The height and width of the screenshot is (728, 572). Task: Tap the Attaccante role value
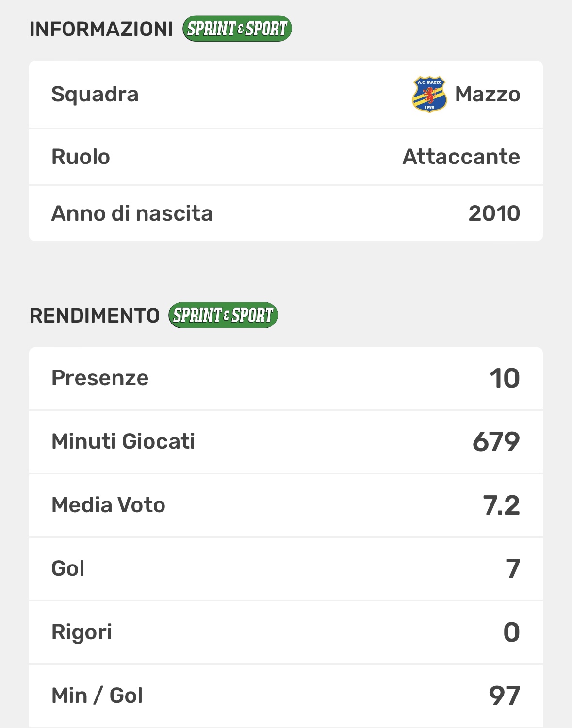point(461,157)
